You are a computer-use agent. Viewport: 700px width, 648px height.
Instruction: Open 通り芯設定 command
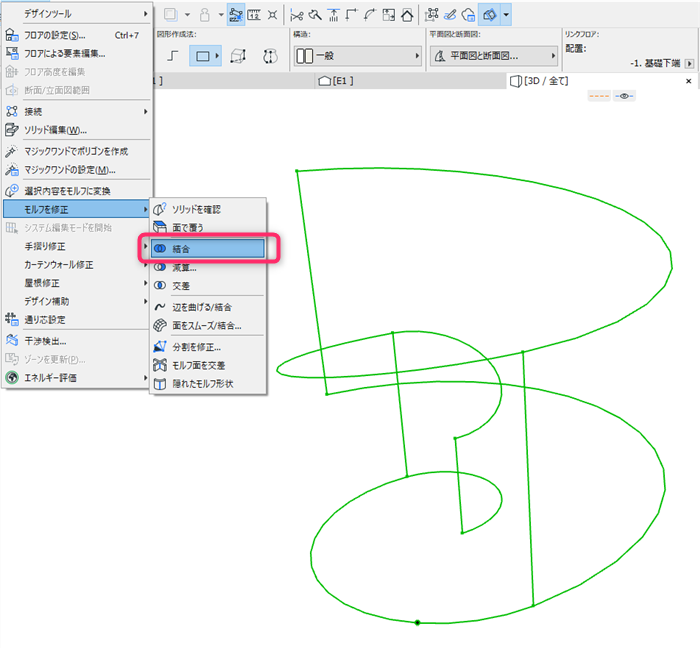77,320
